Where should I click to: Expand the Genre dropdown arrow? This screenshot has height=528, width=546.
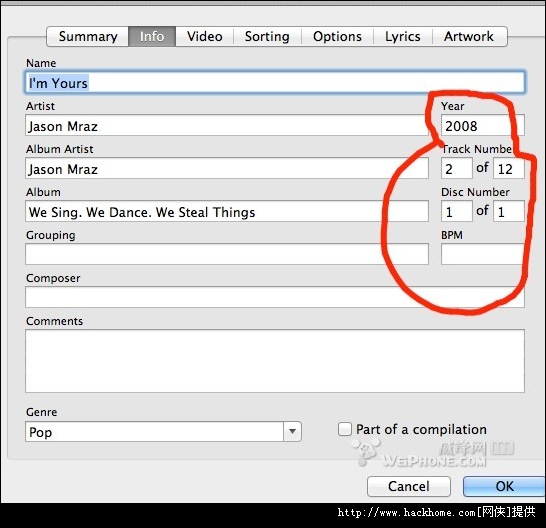point(292,432)
